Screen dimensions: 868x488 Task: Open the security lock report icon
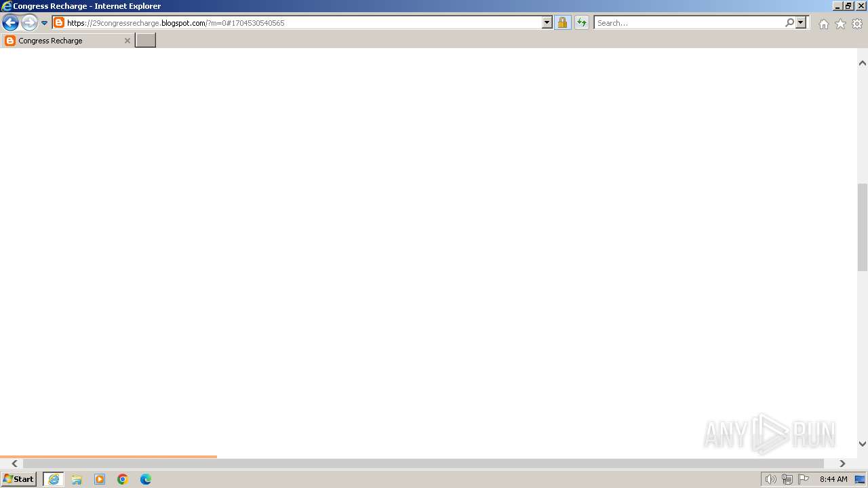(562, 22)
